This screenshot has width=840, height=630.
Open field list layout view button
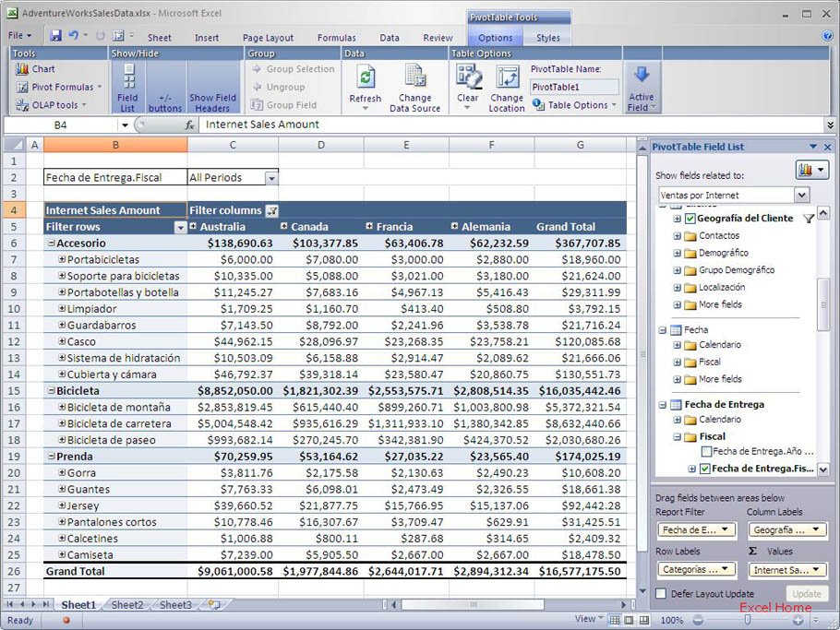click(812, 170)
